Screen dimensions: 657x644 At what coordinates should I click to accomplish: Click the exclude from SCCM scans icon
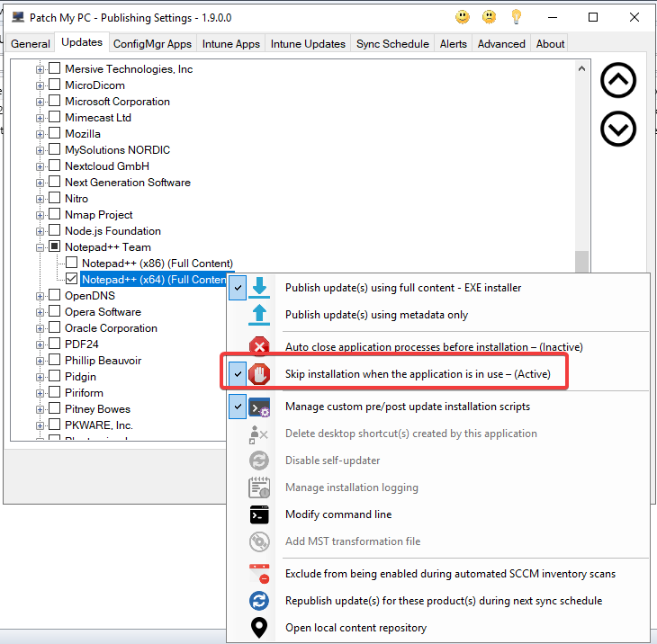pos(259,574)
